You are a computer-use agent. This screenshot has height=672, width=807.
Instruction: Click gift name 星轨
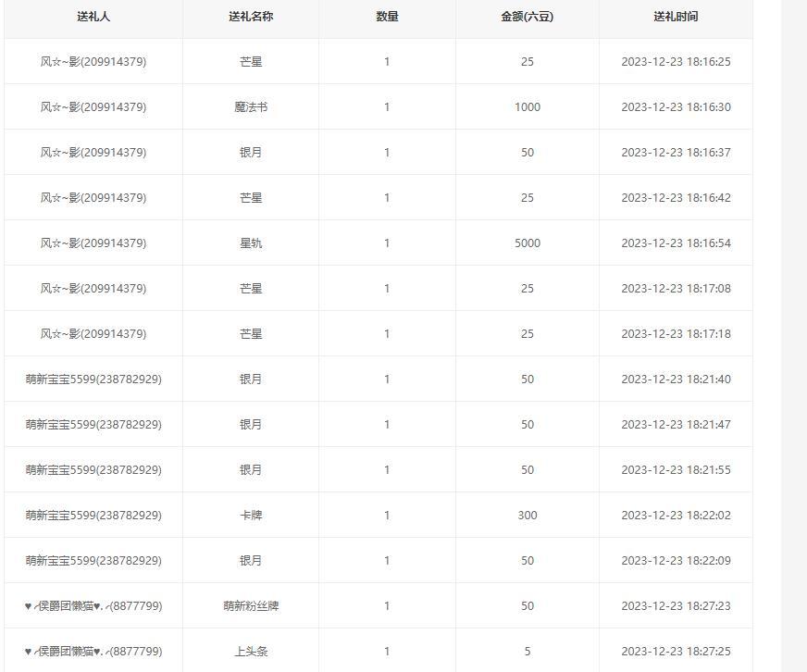coord(251,243)
